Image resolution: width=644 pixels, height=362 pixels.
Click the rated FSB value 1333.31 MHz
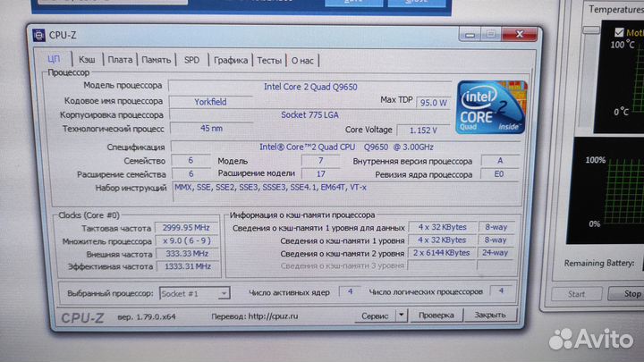click(x=188, y=266)
